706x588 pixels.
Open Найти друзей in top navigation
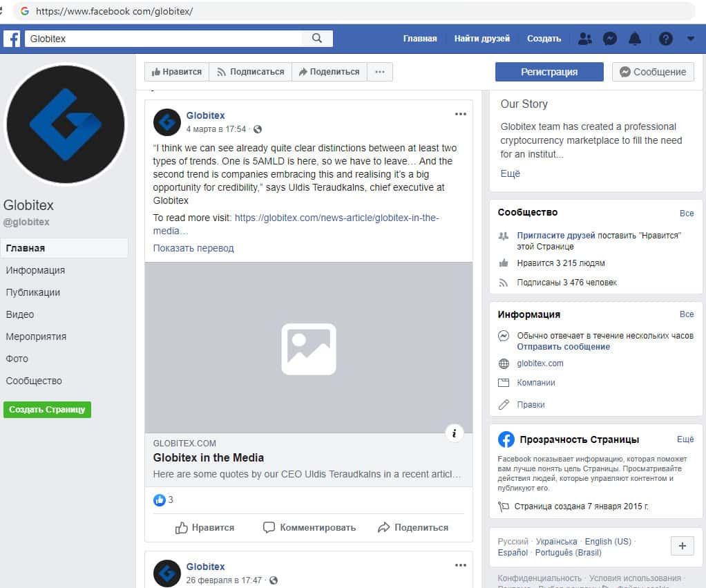481,39
